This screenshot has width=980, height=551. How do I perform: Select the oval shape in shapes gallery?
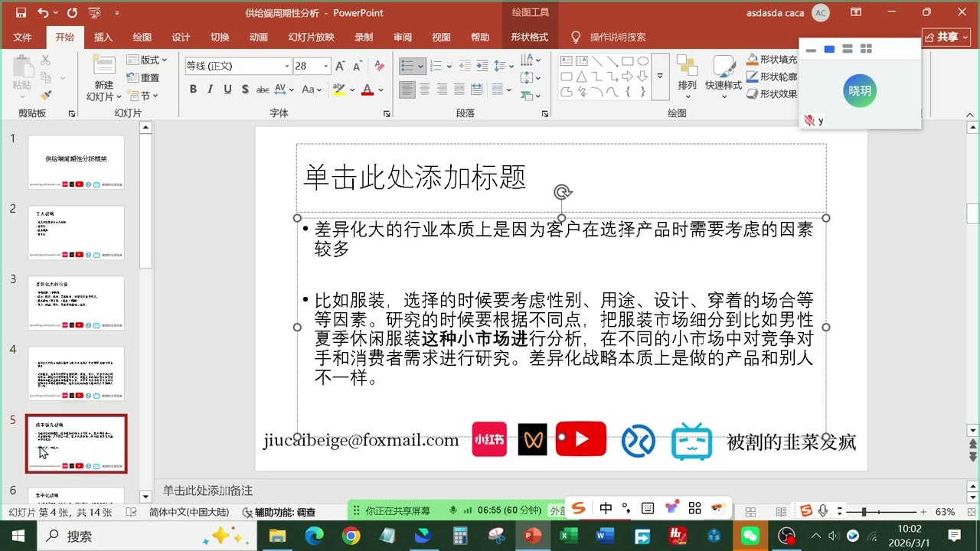pyautogui.click(x=642, y=61)
